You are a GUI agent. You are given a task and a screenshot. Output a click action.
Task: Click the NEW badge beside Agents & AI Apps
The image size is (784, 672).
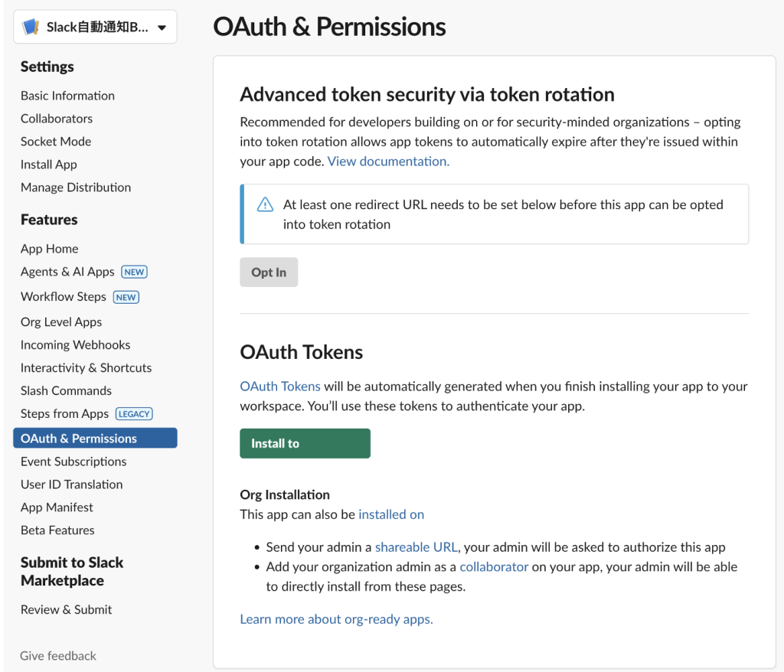point(134,272)
